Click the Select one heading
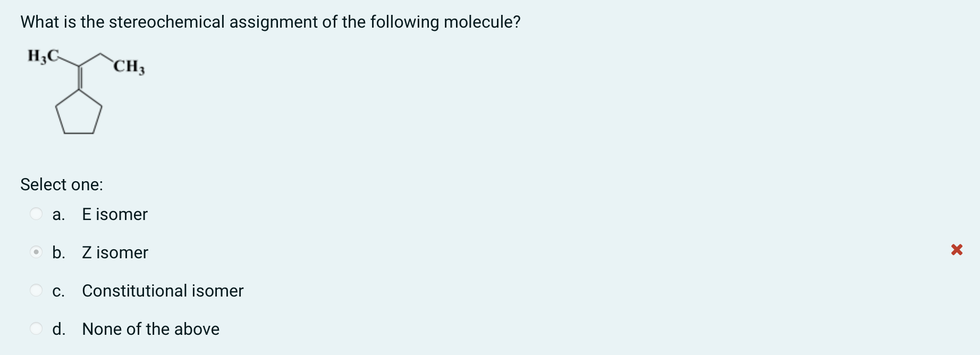 tap(62, 184)
